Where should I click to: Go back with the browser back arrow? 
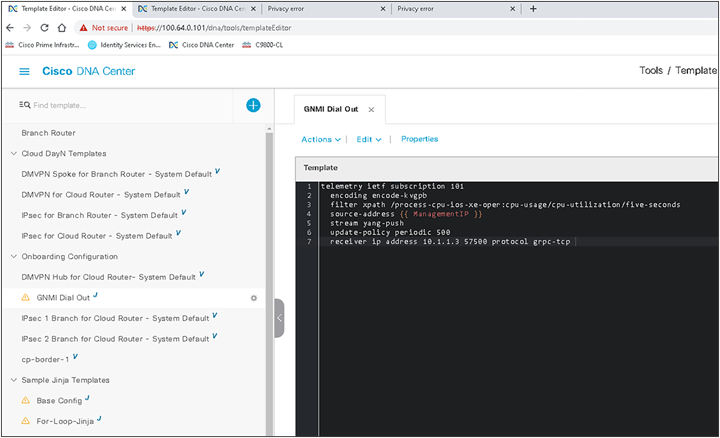10,28
